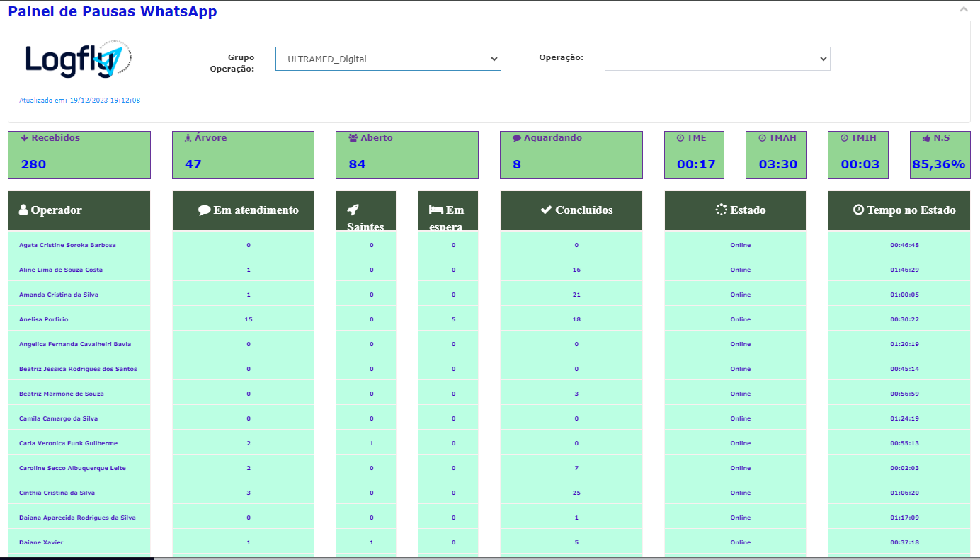This screenshot has height=560, width=980.
Task: Click the Aguardando value 8
Action: click(517, 164)
